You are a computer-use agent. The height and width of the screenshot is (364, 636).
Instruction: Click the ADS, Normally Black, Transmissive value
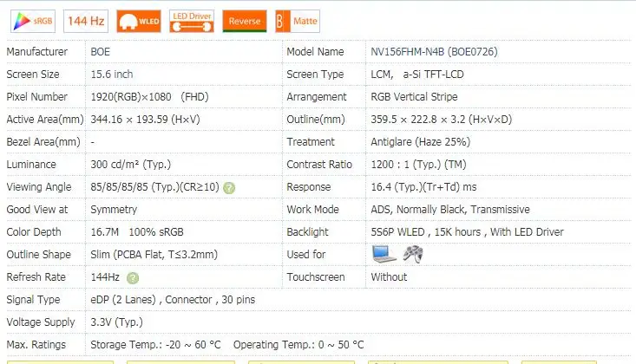[x=450, y=210]
